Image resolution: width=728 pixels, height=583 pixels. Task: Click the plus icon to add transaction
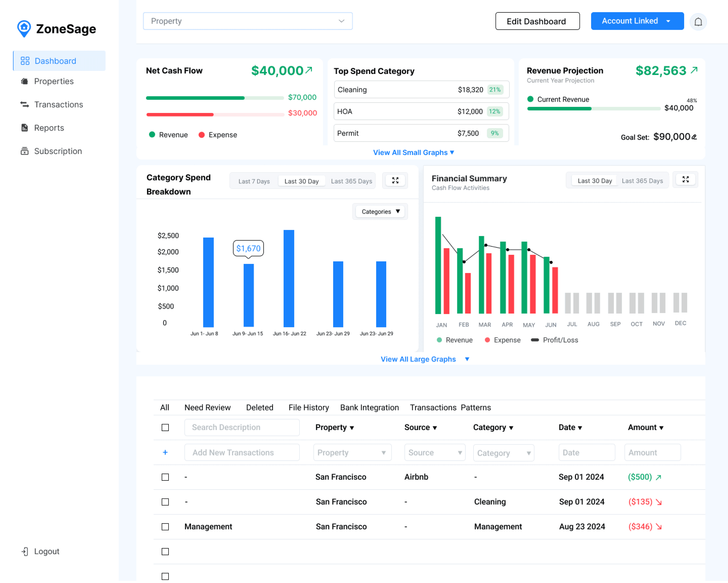(165, 452)
